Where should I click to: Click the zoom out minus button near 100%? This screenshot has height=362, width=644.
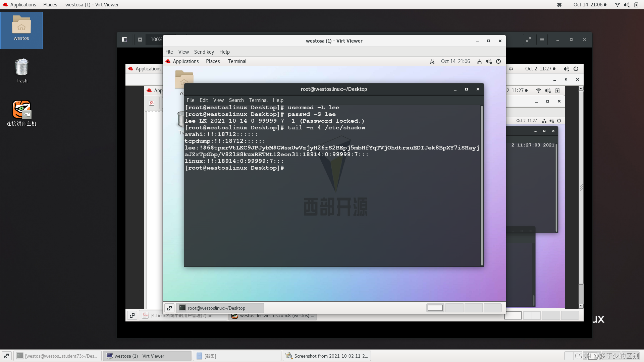click(x=140, y=40)
